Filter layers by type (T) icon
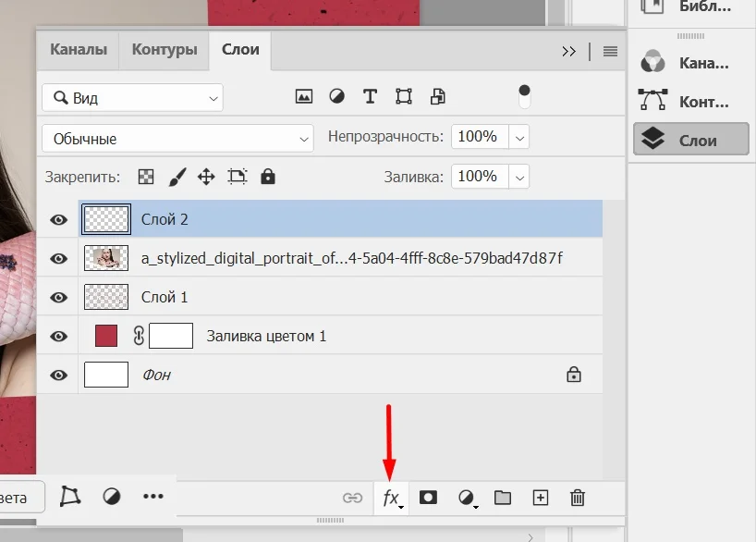Viewport: 756px width, 542px height. 370,96
